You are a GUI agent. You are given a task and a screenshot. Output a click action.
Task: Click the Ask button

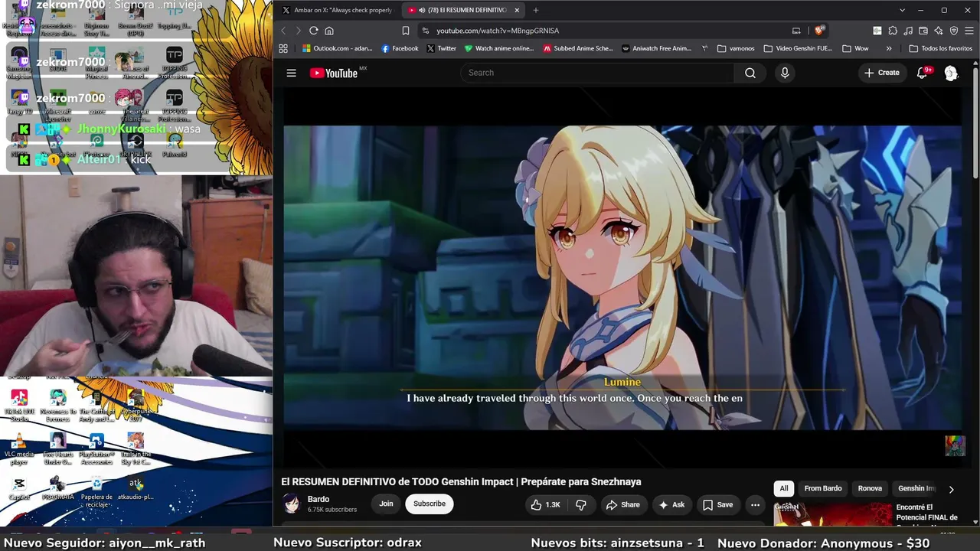[x=671, y=504]
